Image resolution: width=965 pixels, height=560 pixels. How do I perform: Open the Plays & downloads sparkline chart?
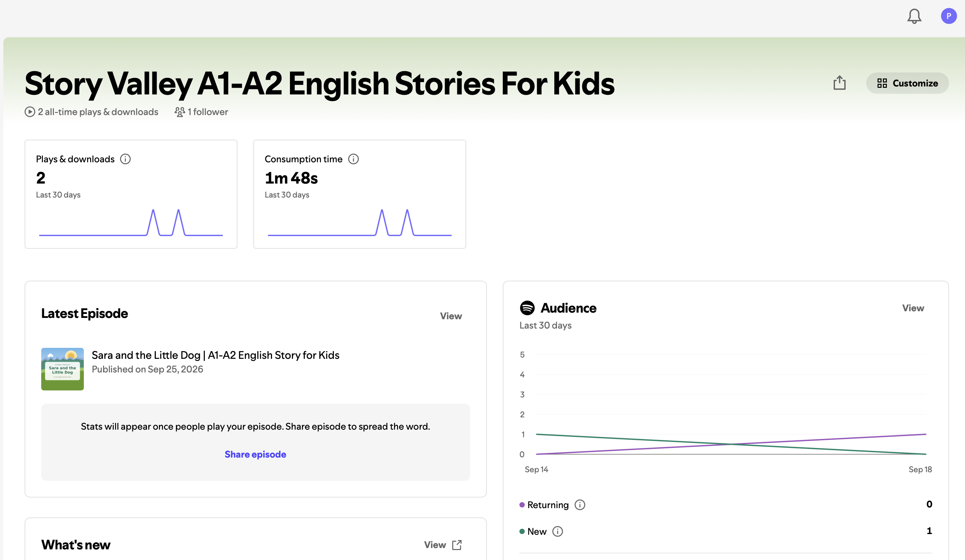click(131, 222)
